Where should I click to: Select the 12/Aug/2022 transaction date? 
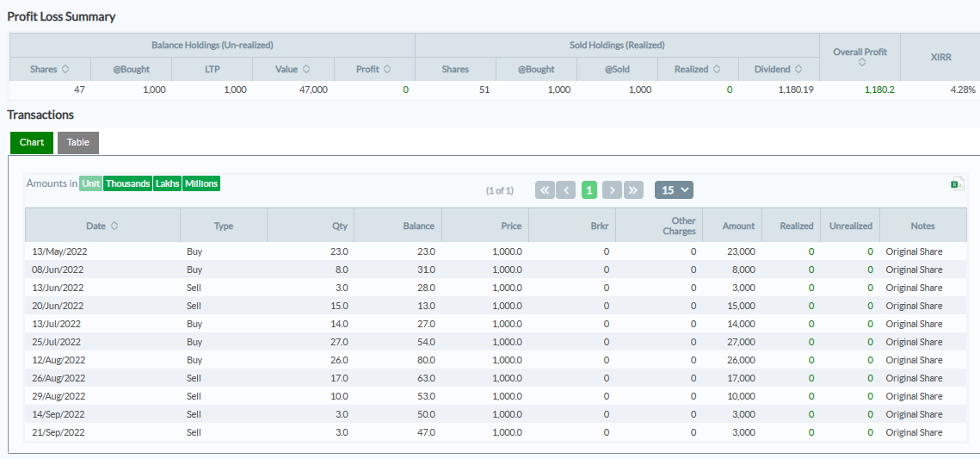59,360
